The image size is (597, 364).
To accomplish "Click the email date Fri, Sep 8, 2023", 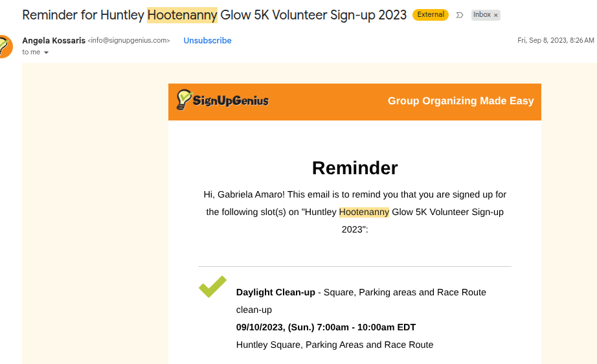I will tap(556, 40).
